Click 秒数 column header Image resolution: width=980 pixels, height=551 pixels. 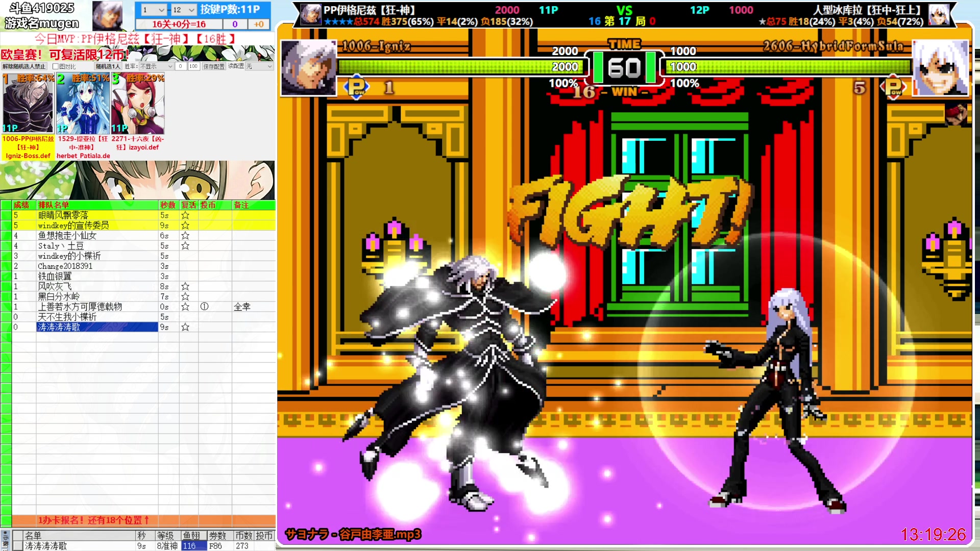point(168,205)
